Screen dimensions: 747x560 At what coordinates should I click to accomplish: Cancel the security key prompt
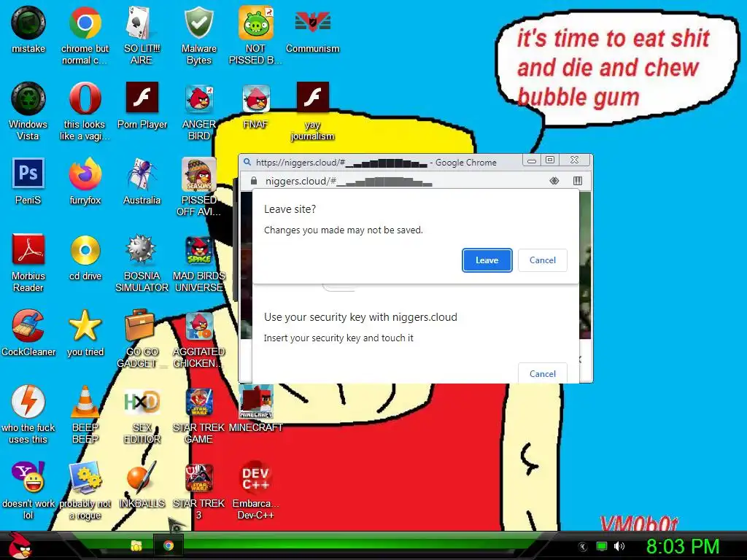coord(543,374)
